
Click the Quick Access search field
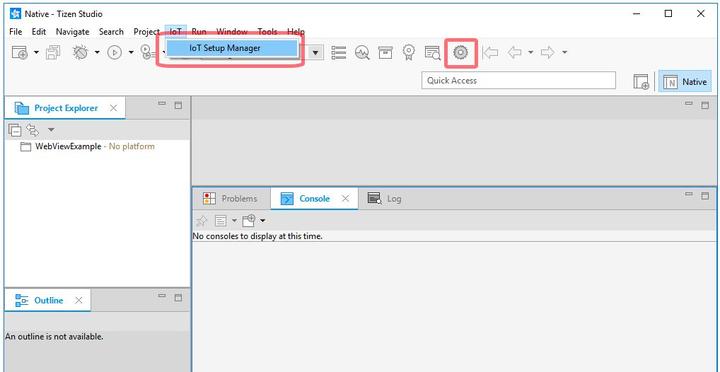pos(518,80)
